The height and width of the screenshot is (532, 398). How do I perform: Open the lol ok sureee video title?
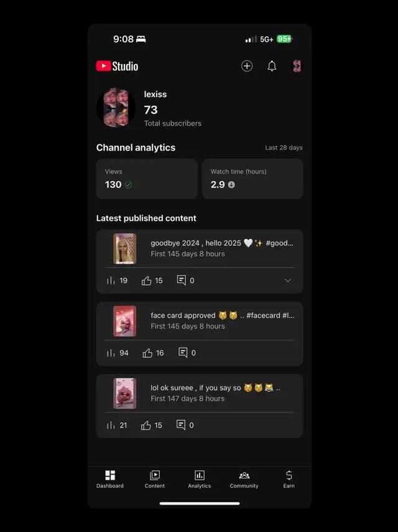(x=216, y=388)
